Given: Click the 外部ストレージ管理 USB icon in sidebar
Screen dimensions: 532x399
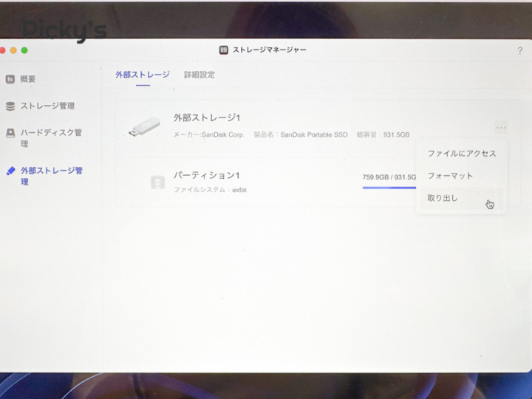Looking at the screenshot, I should (x=10, y=171).
